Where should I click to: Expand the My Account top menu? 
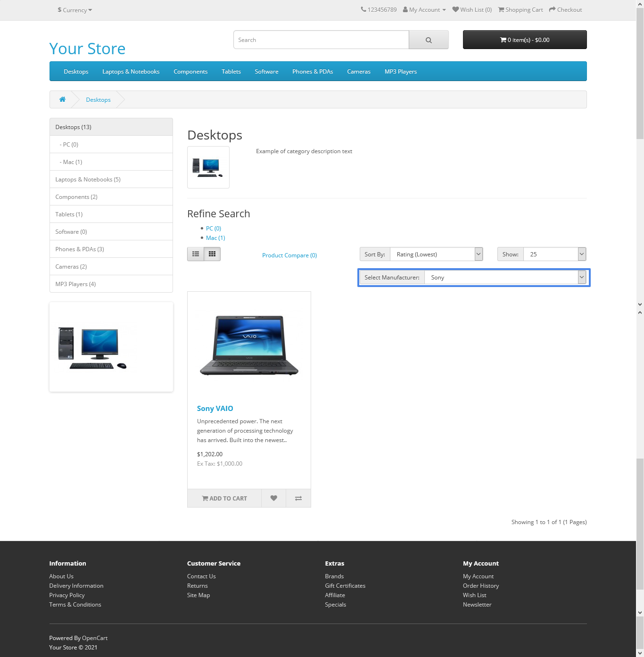pos(424,10)
